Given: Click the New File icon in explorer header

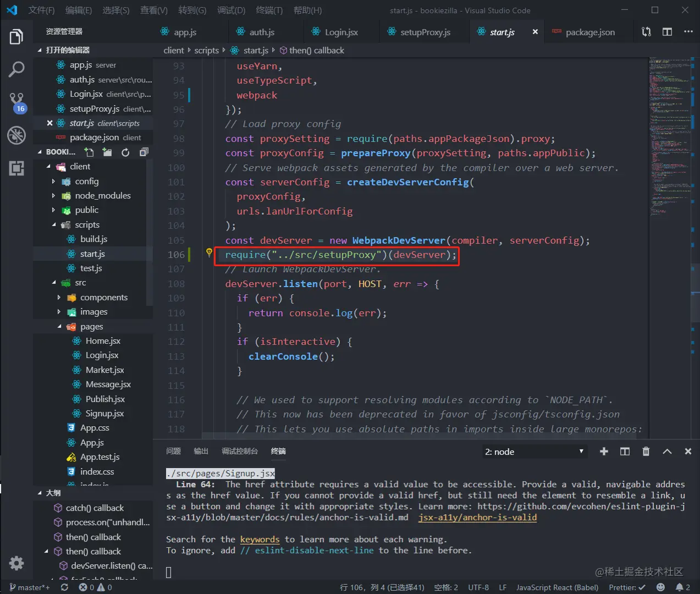Looking at the screenshot, I should (89, 152).
